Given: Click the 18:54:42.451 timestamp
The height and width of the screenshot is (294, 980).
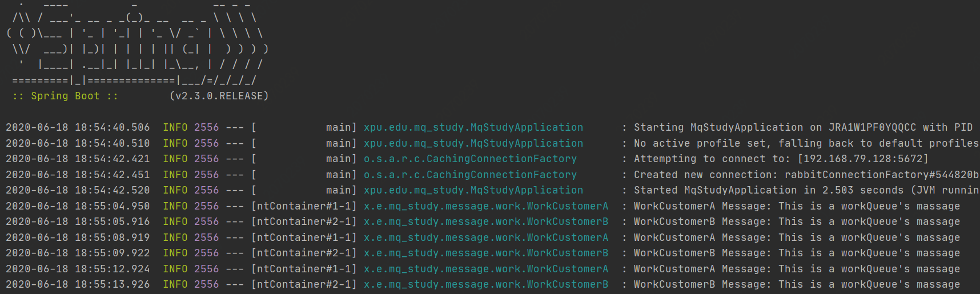Looking at the screenshot, I should pyautogui.click(x=78, y=175).
